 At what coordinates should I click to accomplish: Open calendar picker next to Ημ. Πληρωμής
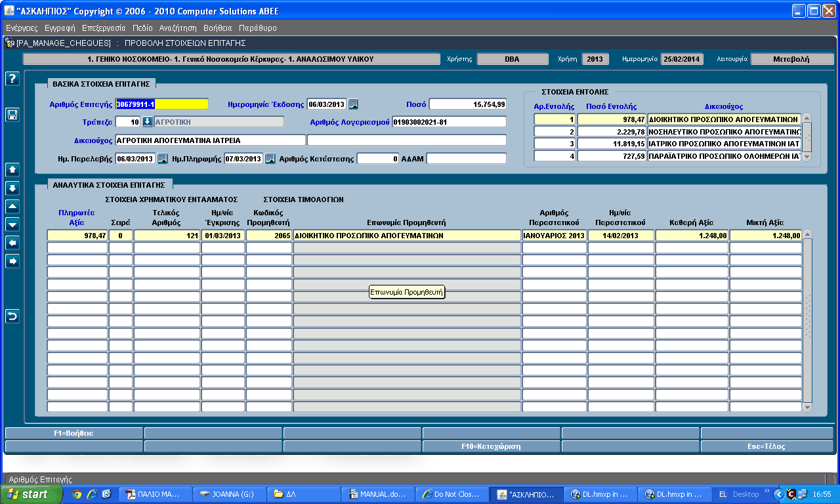270,158
